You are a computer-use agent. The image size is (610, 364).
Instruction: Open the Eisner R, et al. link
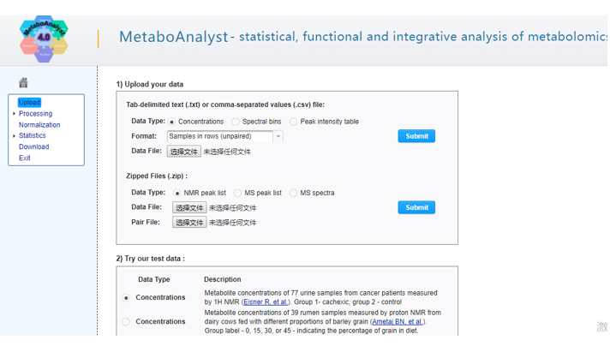pos(266,301)
